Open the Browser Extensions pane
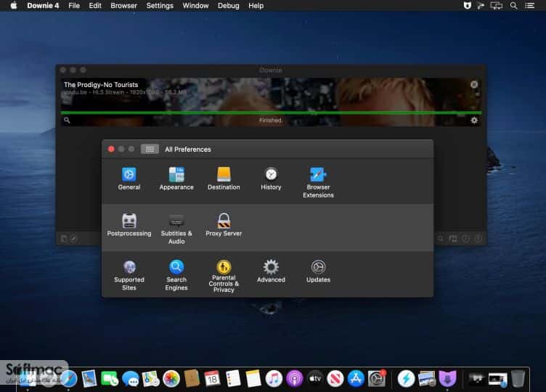This screenshot has height=392, width=546. [318, 182]
